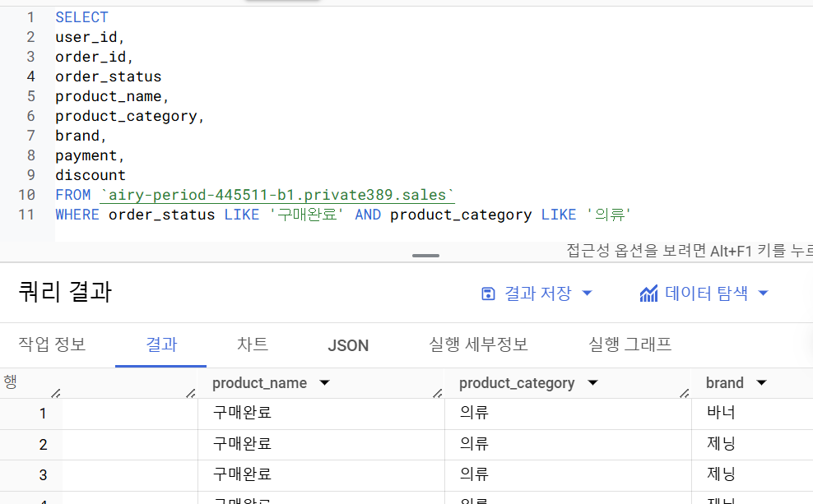
Task: Click the 결과 저장 button label
Action: pos(537,294)
